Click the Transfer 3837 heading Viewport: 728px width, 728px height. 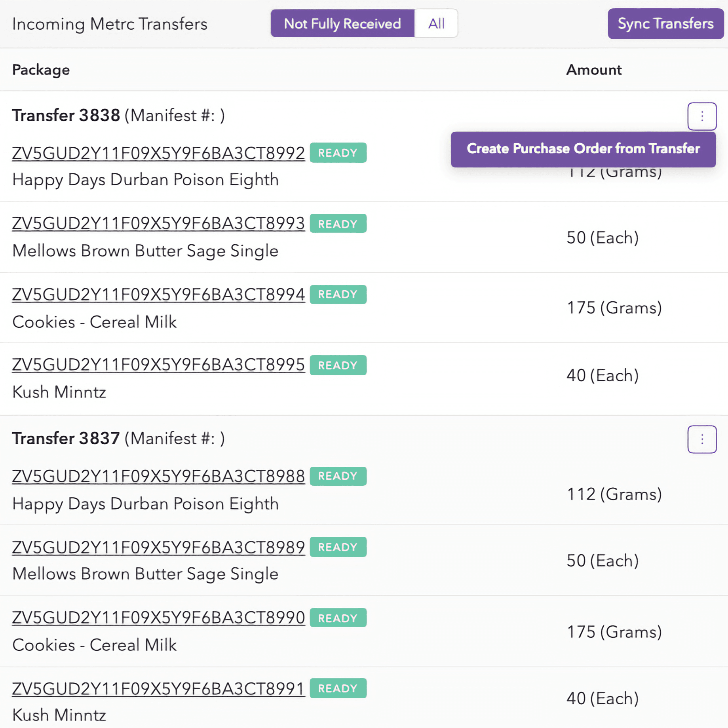point(66,438)
